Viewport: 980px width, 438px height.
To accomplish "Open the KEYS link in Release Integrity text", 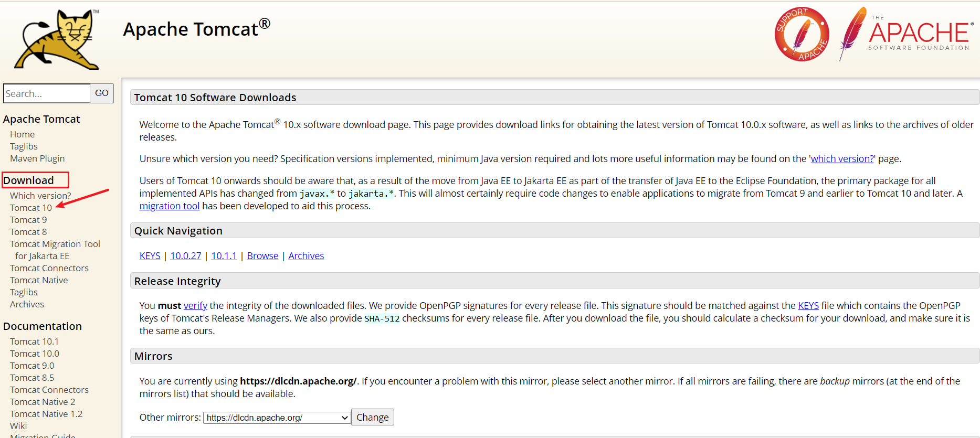I will (x=808, y=306).
